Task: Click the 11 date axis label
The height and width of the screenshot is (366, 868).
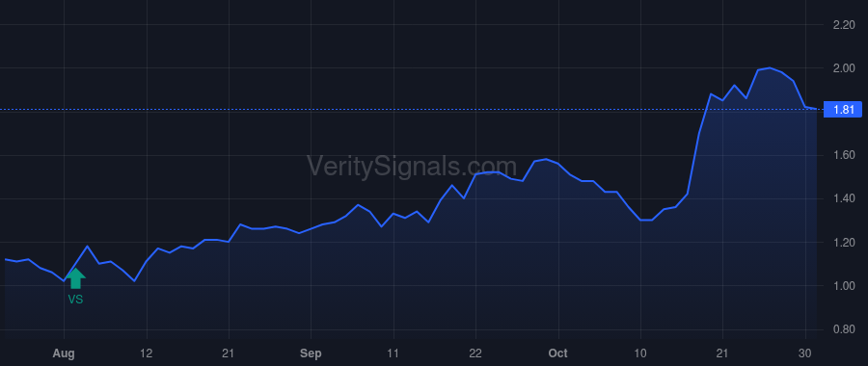Action: pyautogui.click(x=393, y=353)
